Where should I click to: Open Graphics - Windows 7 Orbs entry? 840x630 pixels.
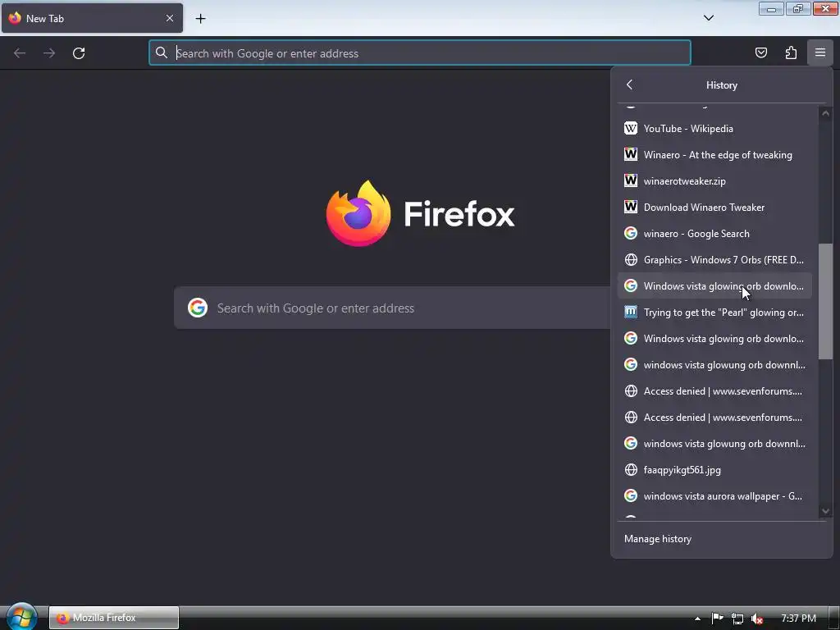[x=714, y=260]
